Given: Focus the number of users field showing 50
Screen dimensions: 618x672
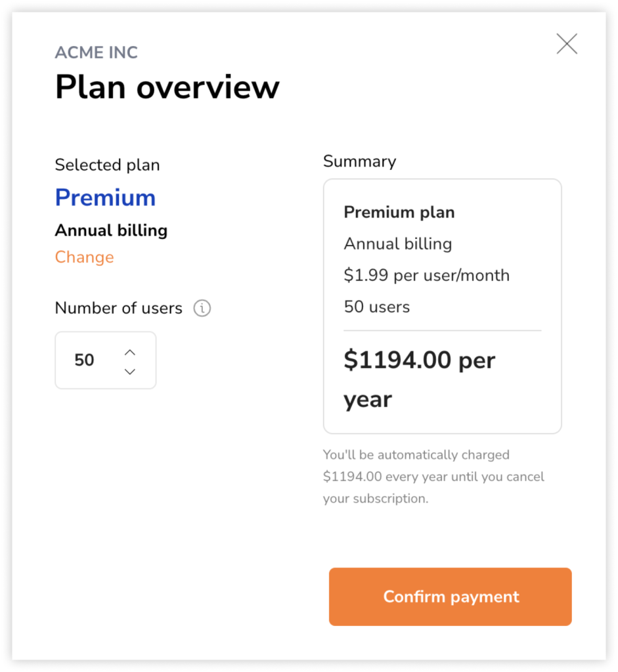Looking at the screenshot, I should coord(106,360).
